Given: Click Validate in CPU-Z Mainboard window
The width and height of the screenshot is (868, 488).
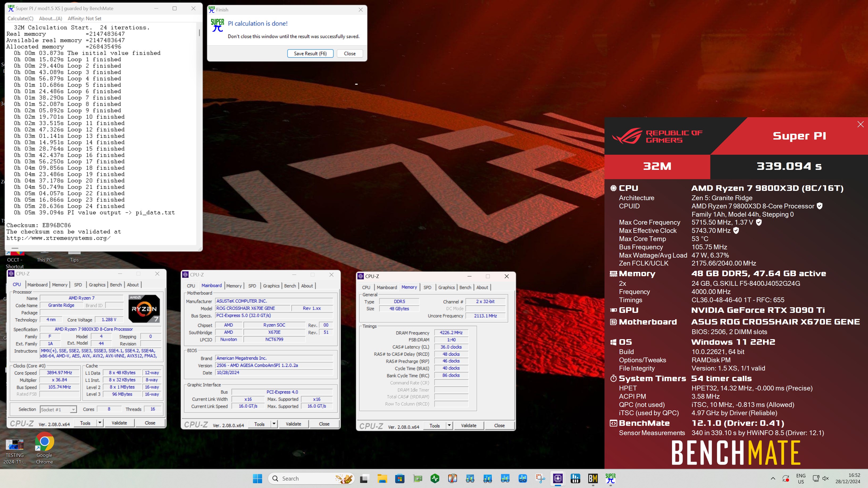Looking at the screenshot, I should tap(294, 424).
